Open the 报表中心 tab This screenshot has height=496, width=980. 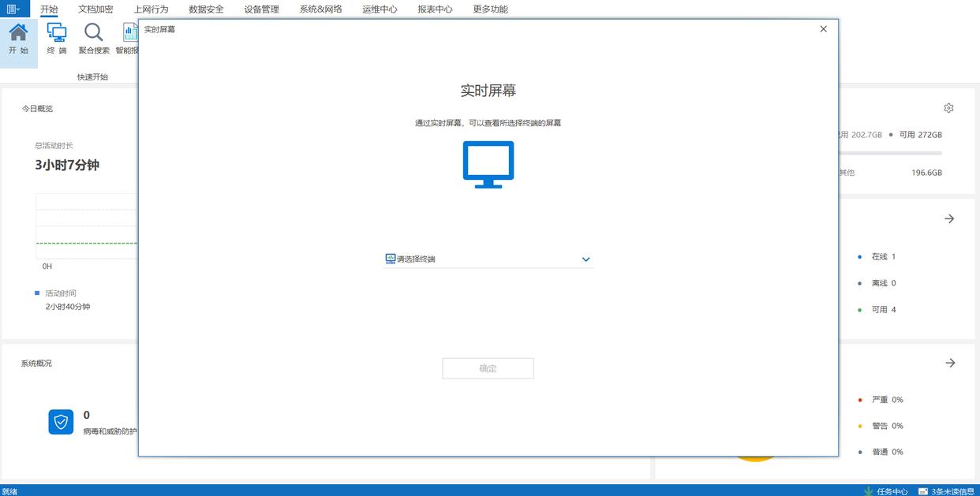[435, 9]
